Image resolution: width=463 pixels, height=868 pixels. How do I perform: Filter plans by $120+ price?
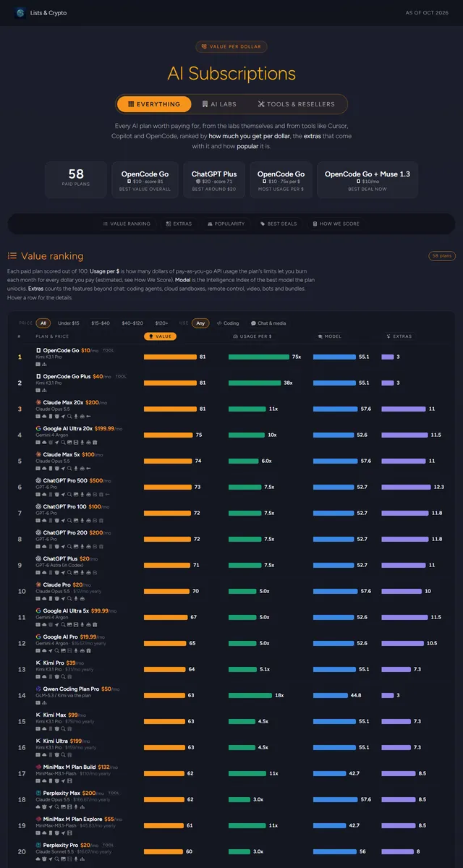pos(161,323)
